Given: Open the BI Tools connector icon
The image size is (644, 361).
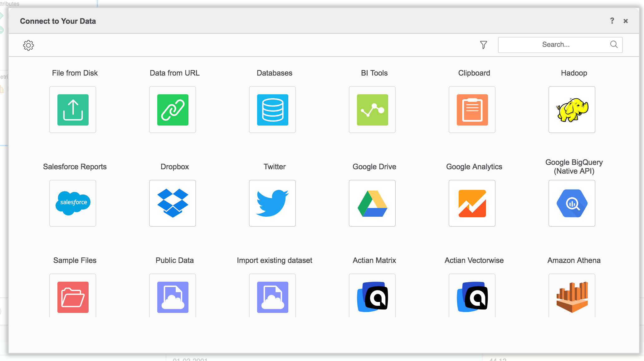Looking at the screenshot, I should click(372, 110).
